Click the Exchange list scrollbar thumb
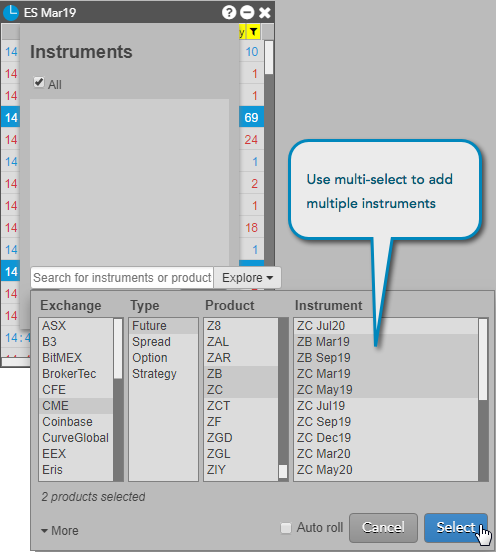Image resolution: width=496 pixels, height=552 pixels. (x=118, y=349)
